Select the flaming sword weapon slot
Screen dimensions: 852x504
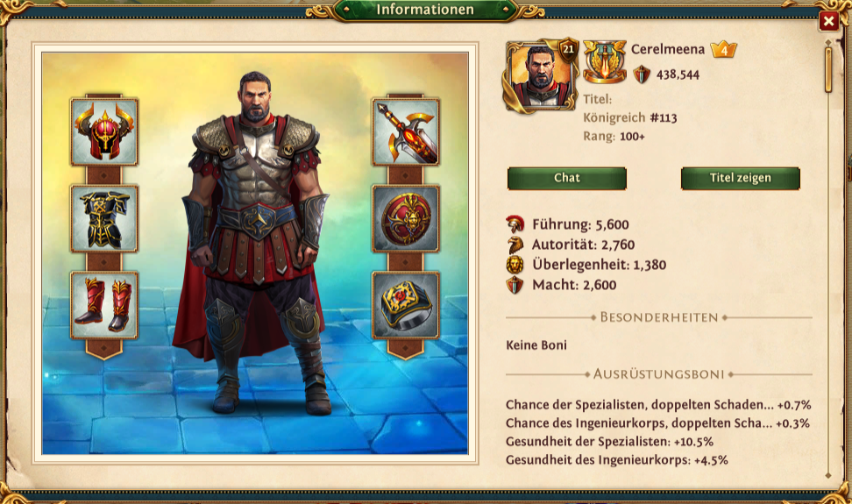point(405,132)
